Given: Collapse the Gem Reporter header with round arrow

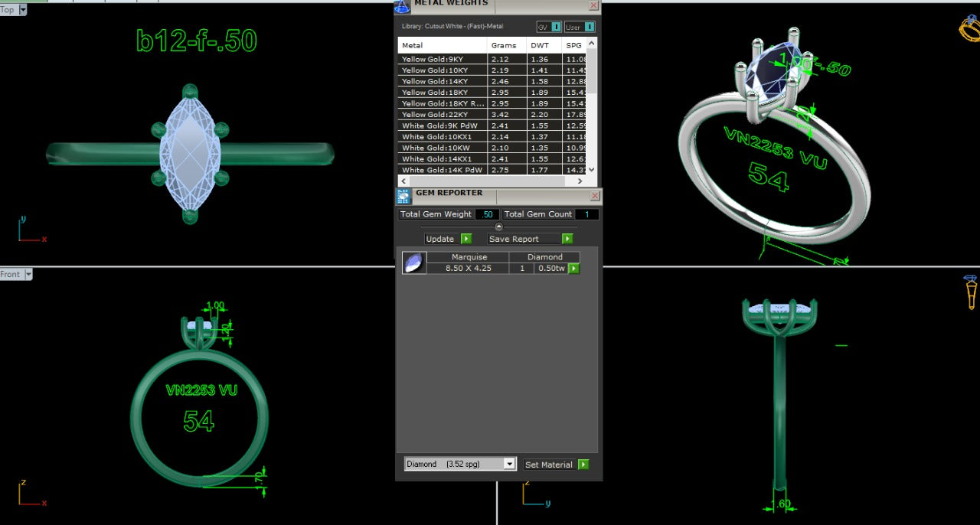Looking at the screenshot, I should 499,227.
